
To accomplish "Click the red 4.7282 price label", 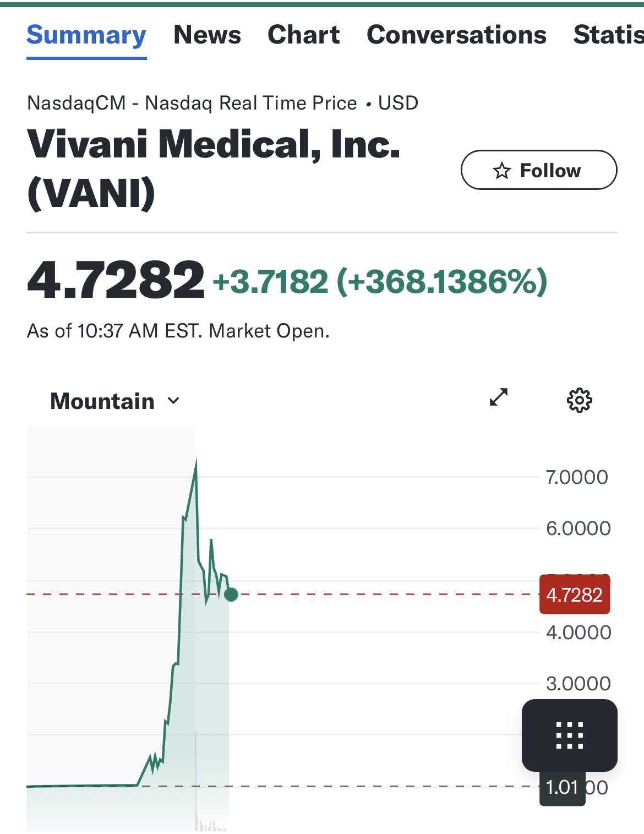I will click(575, 595).
